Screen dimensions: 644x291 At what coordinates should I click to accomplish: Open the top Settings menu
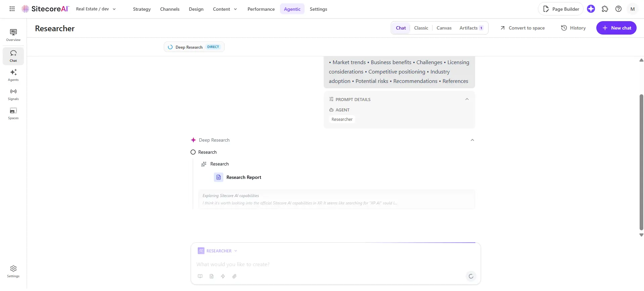(318, 9)
